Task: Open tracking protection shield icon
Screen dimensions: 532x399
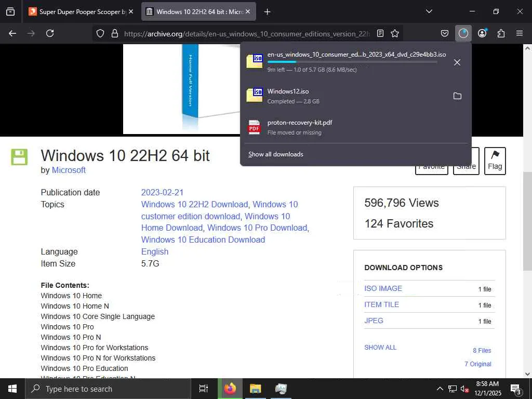Action: (100, 33)
